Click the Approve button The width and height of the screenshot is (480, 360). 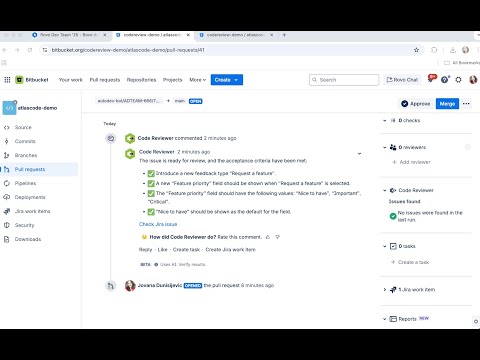(x=416, y=104)
